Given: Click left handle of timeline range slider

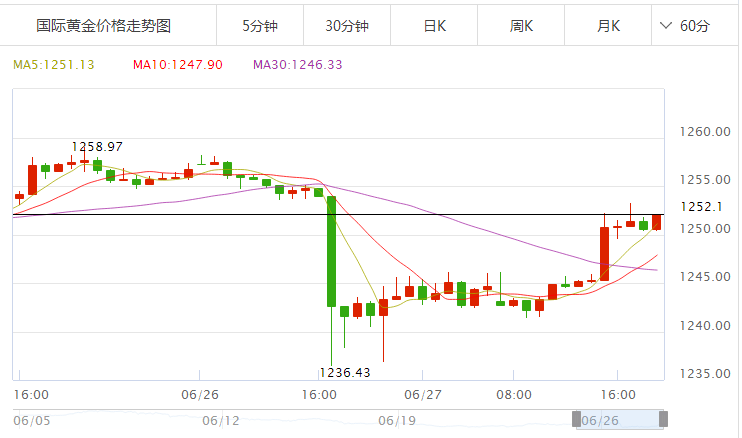Looking at the screenshot, I should 577,420.
